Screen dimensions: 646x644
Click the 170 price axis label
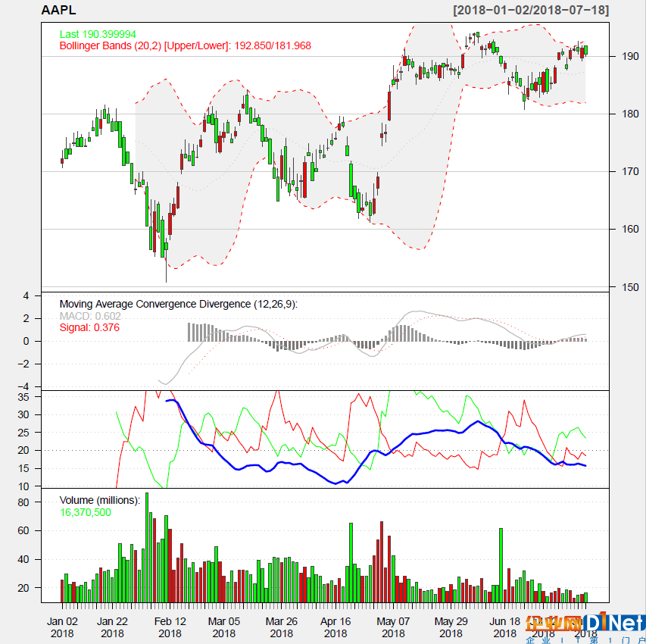pyautogui.click(x=630, y=171)
